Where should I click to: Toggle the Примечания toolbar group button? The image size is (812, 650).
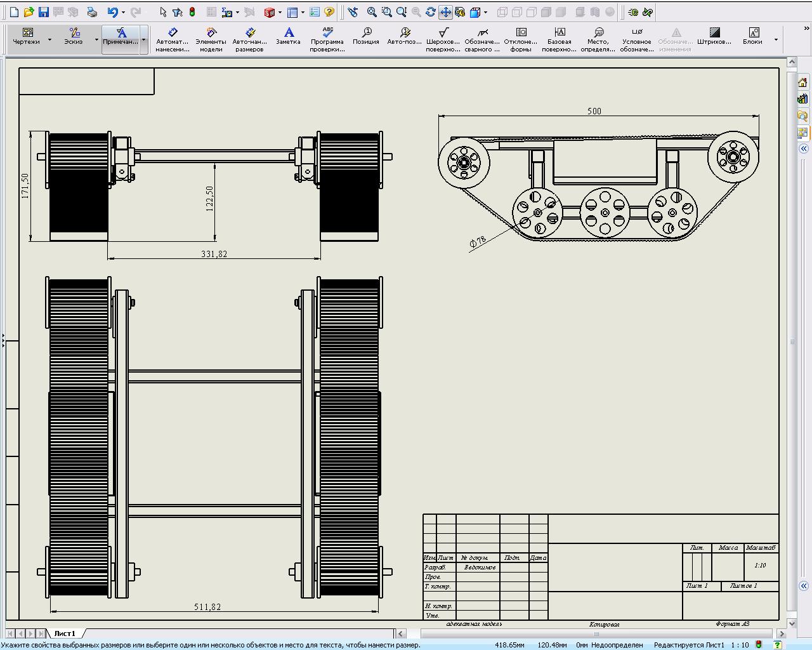click(x=121, y=37)
